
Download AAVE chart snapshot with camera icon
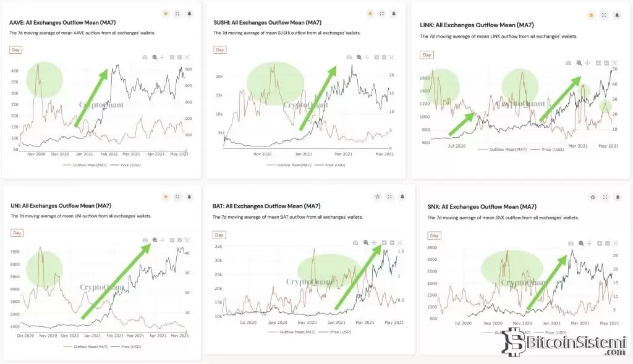(145, 57)
